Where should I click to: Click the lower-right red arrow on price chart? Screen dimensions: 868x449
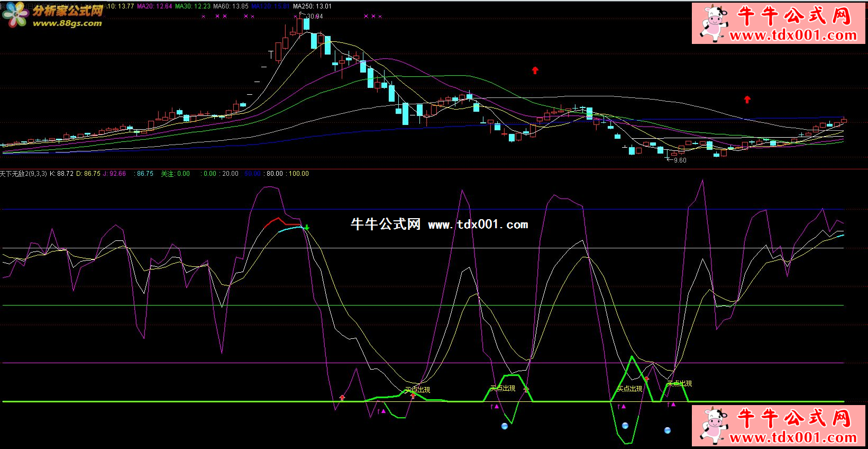click(x=747, y=99)
